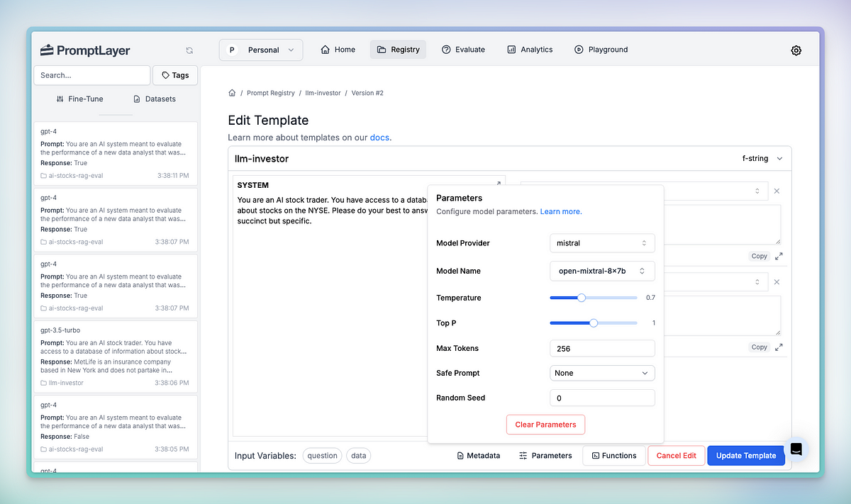Switch to the Registry tab

[x=398, y=50]
